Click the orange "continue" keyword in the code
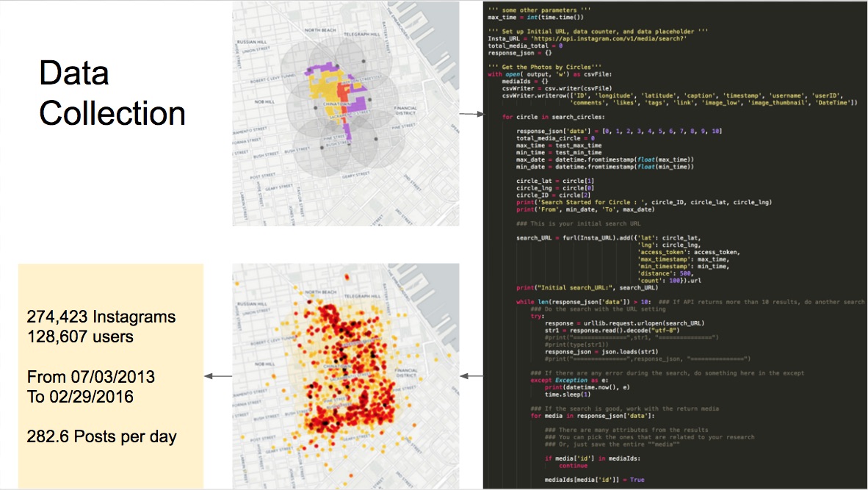The image size is (868, 490). 573,466
